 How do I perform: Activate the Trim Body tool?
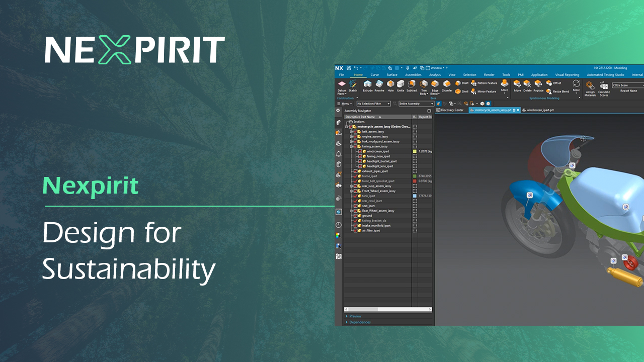point(424,87)
